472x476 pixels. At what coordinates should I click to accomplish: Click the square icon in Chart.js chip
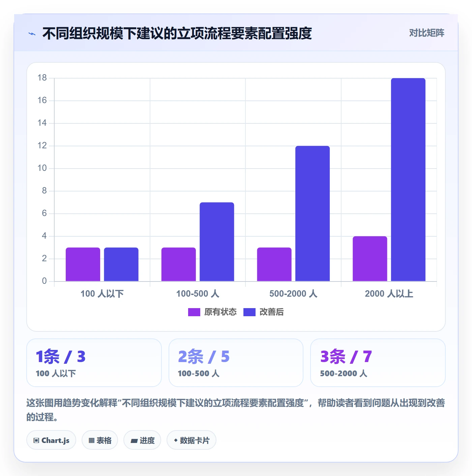pyautogui.click(x=36, y=440)
